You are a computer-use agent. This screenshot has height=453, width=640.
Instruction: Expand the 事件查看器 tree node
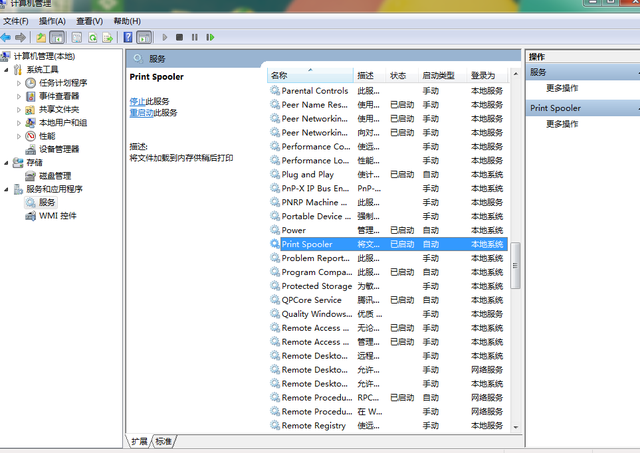[x=19, y=97]
